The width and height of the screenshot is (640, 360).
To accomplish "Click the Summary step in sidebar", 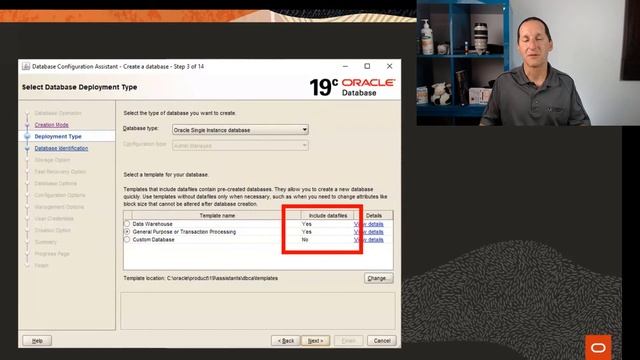I will [45, 242].
